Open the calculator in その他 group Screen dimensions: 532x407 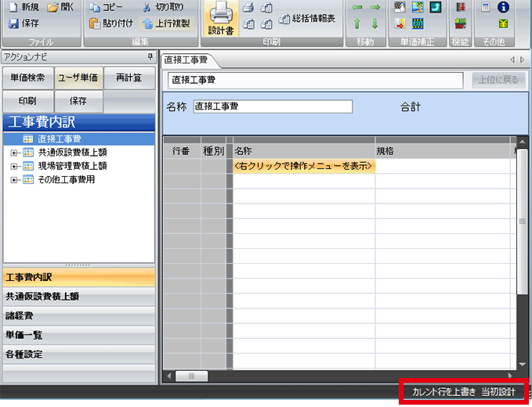pyautogui.click(x=486, y=7)
